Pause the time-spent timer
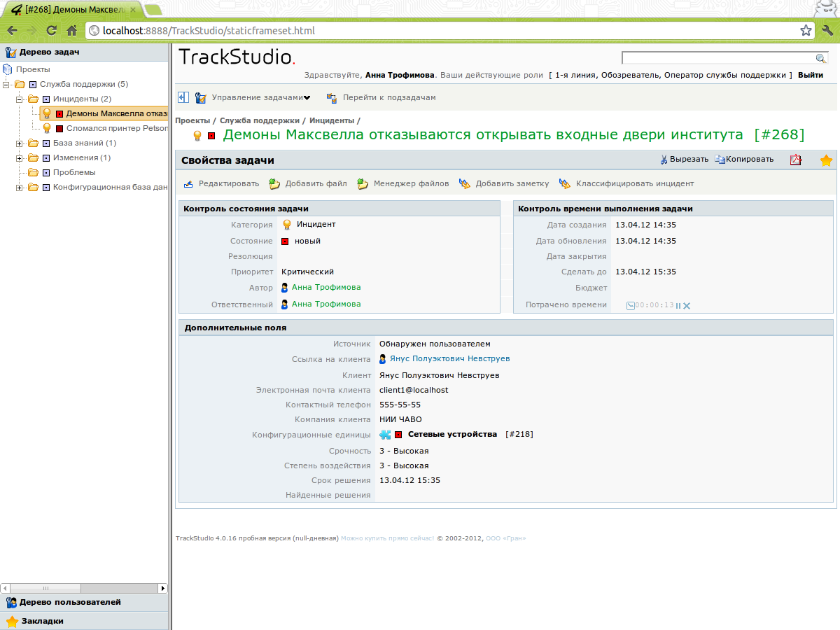Screen dimensions: 840x630 coord(678,306)
